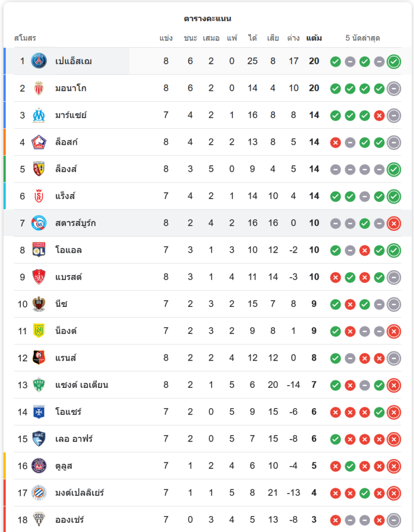This screenshot has height=532, width=414.
Task: Click the Le Havre HAC crest icon
Action: point(39,439)
